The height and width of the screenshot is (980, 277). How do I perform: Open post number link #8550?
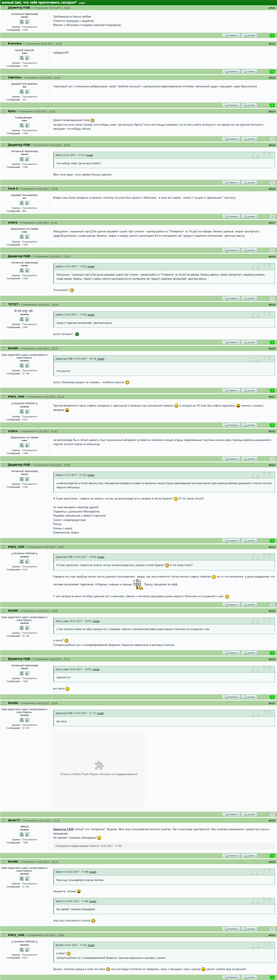[272, 348]
